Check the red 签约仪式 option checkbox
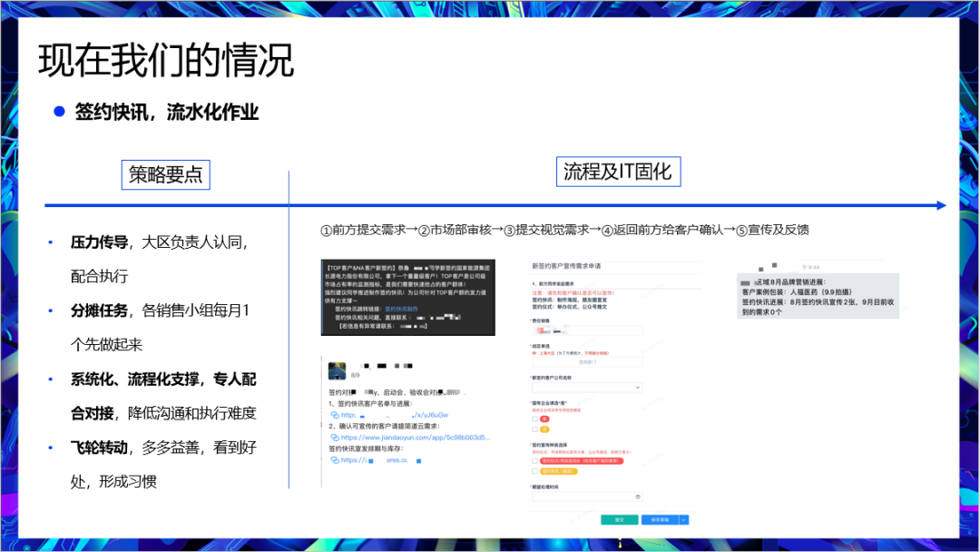This screenshot has width=980, height=552. coord(534,460)
